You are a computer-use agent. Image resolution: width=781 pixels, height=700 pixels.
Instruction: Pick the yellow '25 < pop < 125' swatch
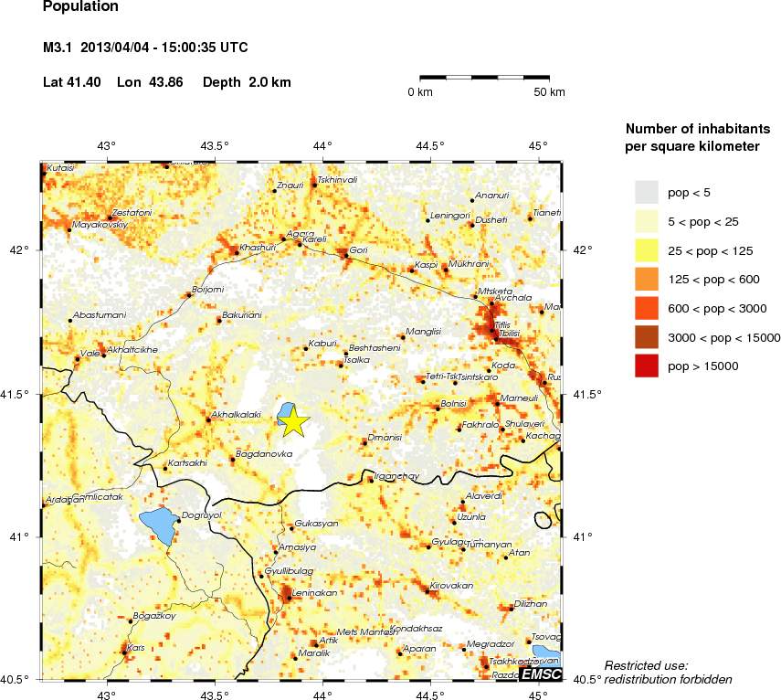coord(647,250)
